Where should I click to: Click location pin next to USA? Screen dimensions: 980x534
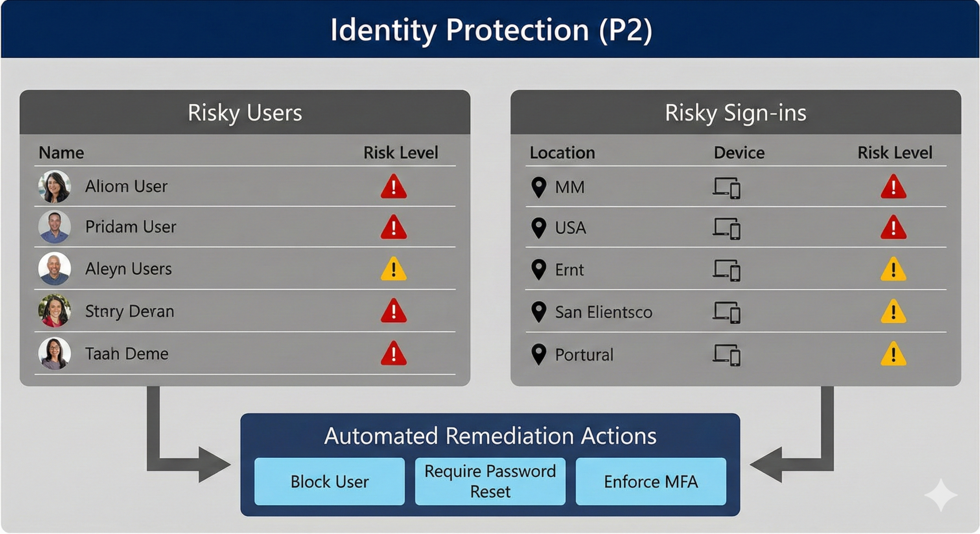(539, 228)
